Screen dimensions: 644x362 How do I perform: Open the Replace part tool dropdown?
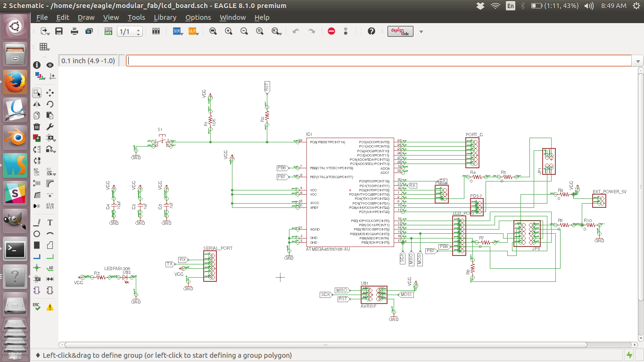point(51,149)
